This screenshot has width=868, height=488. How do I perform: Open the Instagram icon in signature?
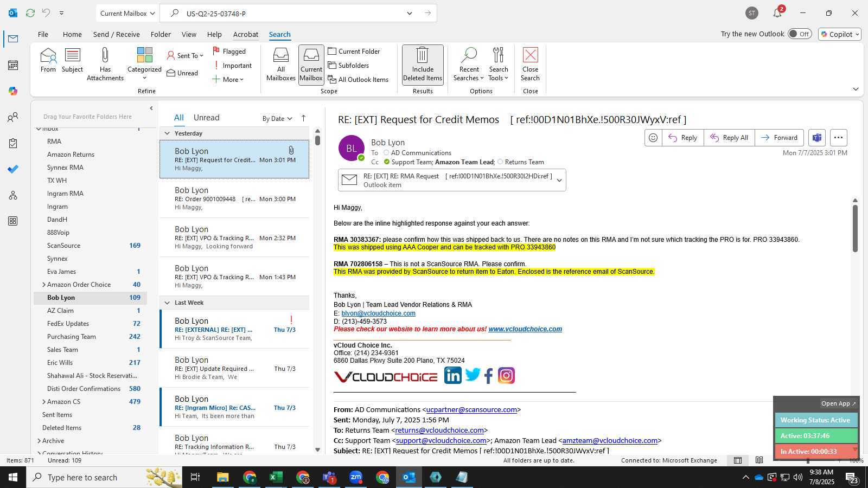pos(506,375)
